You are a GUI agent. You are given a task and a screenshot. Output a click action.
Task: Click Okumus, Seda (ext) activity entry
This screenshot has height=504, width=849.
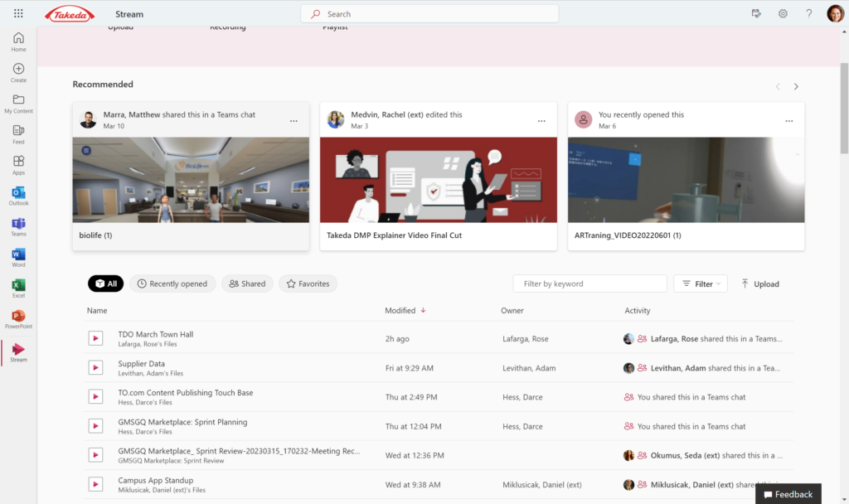click(703, 455)
